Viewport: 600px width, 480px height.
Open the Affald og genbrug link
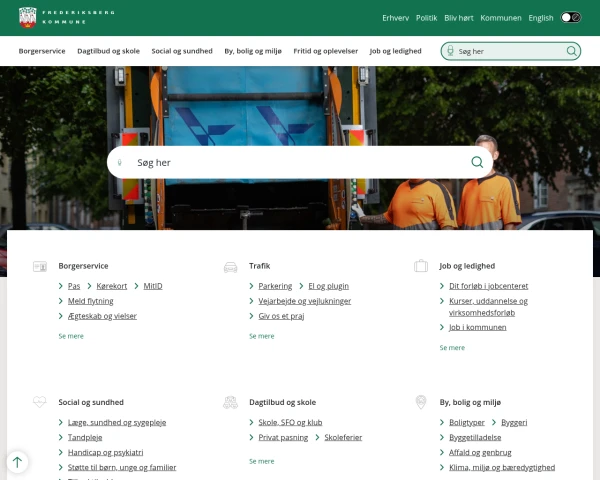pyautogui.click(x=480, y=452)
